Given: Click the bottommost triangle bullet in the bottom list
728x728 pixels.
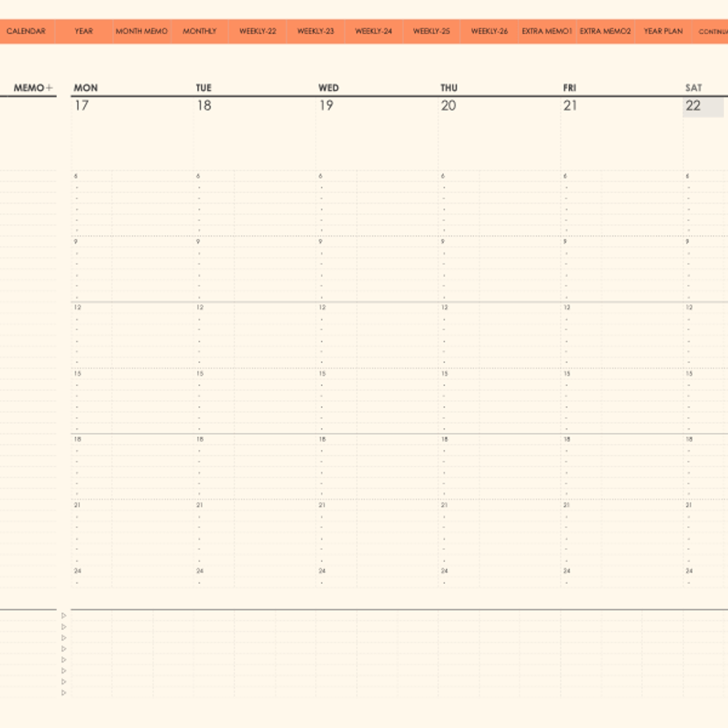Looking at the screenshot, I should click(64, 692).
